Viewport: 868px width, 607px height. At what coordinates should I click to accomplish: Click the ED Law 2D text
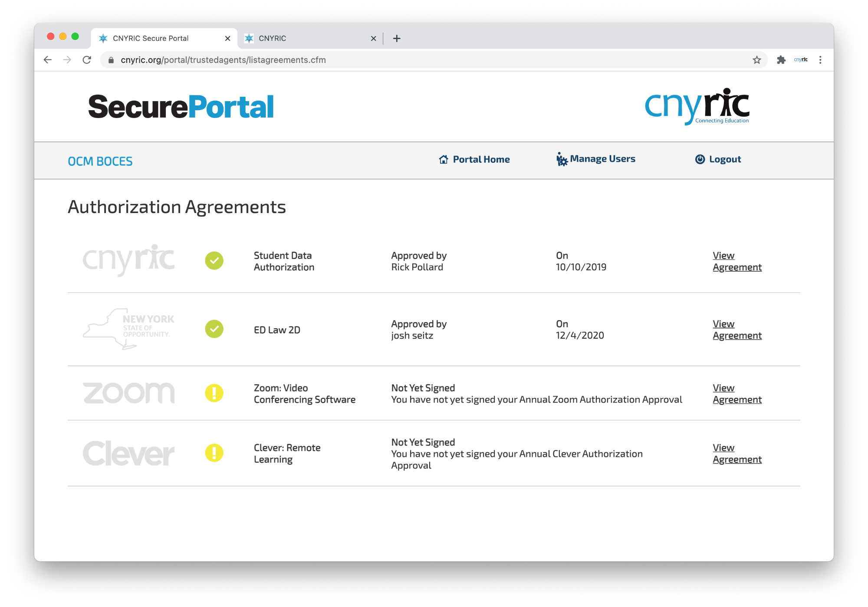point(277,330)
